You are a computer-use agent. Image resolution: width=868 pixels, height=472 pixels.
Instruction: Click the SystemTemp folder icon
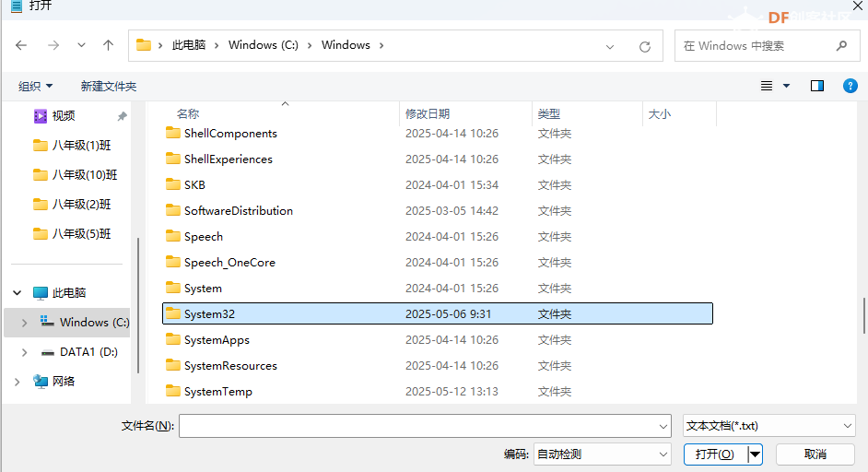173,391
